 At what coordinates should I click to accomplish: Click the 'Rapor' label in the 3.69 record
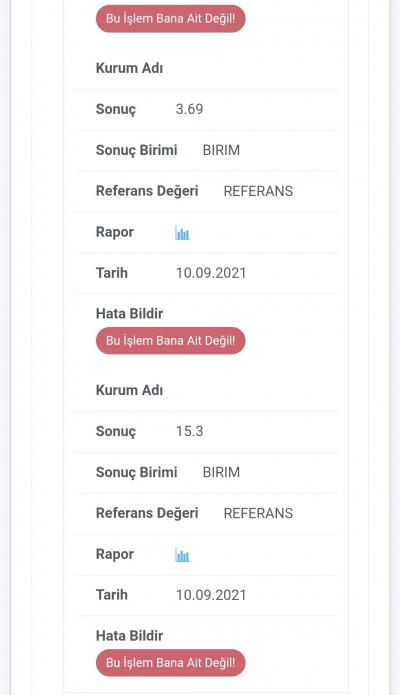tap(115, 232)
